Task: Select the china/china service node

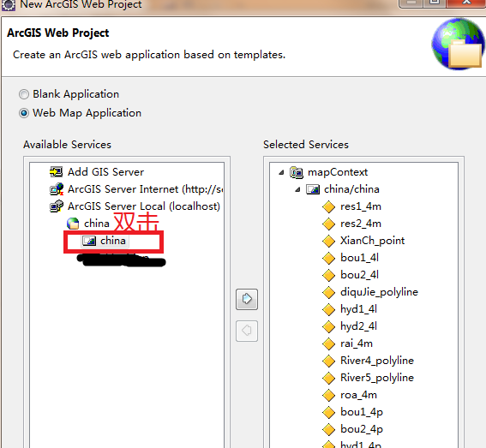Action: click(x=351, y=189)
